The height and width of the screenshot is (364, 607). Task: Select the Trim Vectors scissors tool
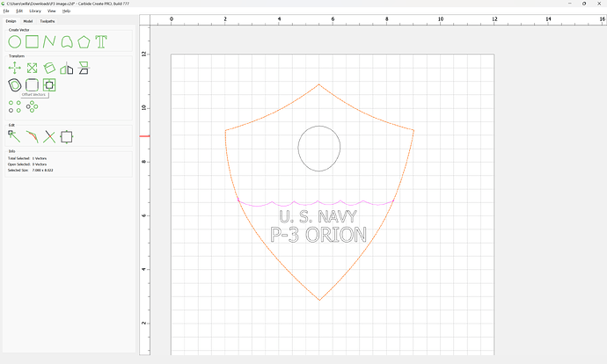pyautogui.click(x=49, y=136)
